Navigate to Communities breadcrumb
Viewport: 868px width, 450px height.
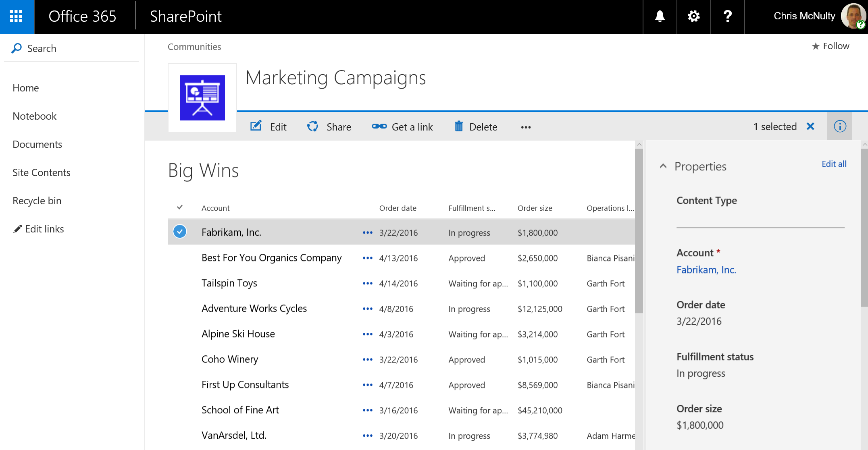pyautogui.click(x=194, y=47)
